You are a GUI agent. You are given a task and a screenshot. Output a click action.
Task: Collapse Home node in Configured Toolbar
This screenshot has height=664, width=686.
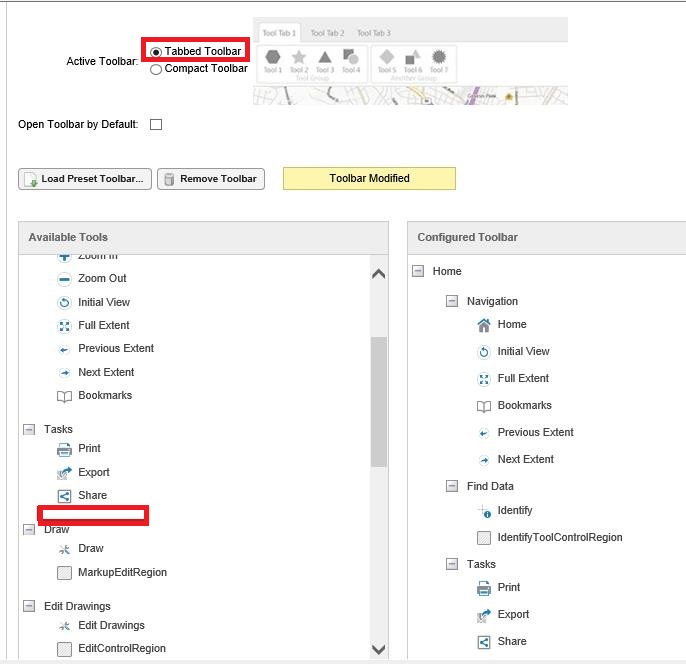(418, 271)
